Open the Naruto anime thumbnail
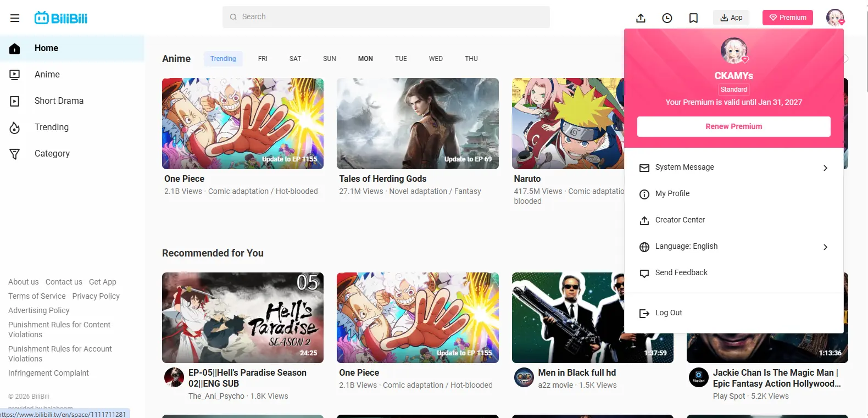This screenshot has height=418, width=868. pos(568,124)
